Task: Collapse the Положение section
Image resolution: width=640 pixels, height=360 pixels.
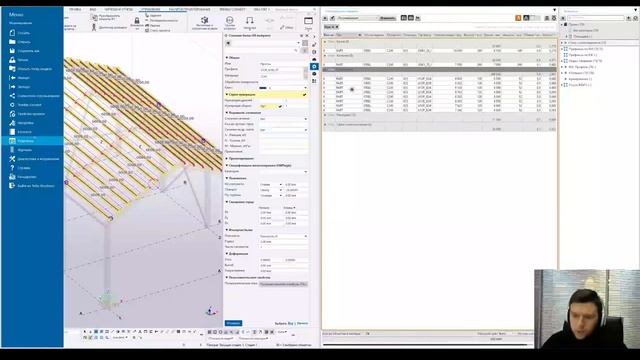Action: click(x=227, y=178)
